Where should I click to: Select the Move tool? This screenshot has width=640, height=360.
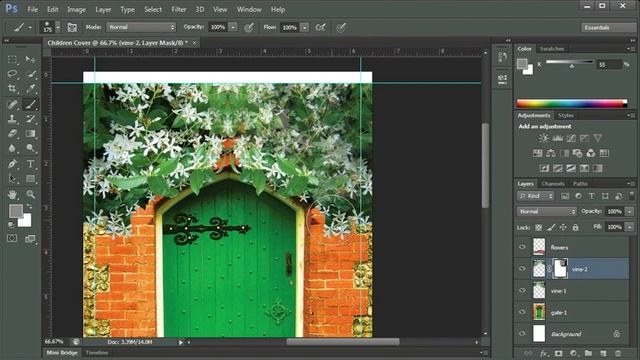[30, 60]
